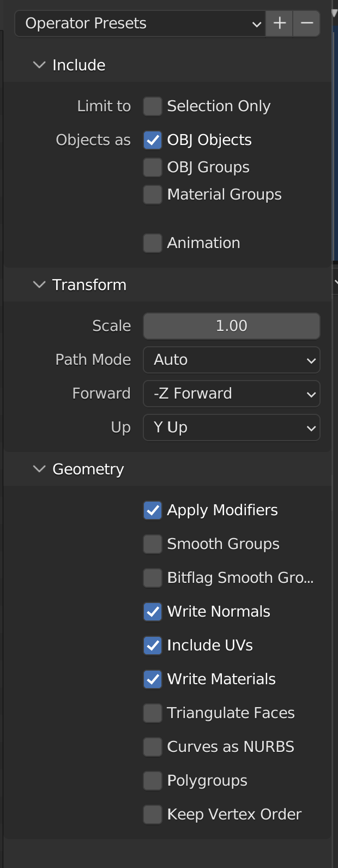
Task: Uncheck OBJ Objects option
Action: [x=153, y=140]
